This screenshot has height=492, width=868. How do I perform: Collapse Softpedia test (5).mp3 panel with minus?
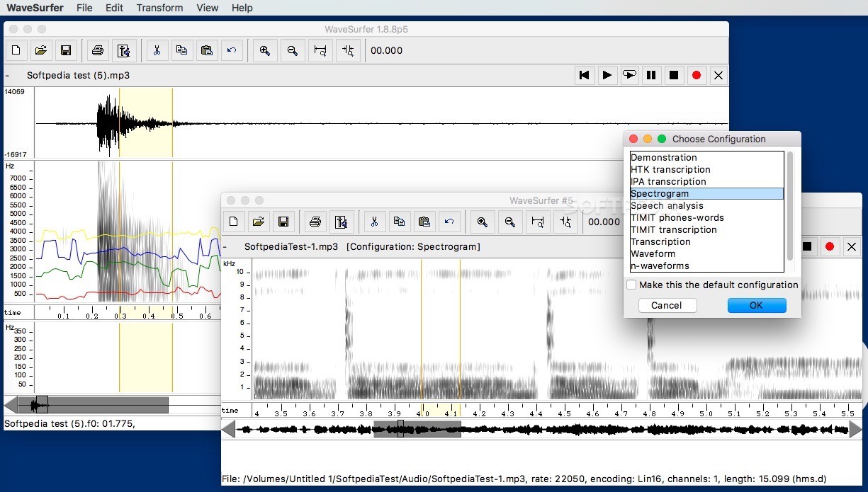7,75
